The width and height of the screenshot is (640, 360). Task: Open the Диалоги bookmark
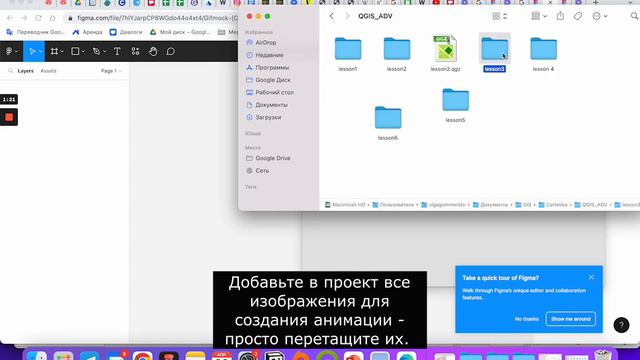click(x=126, y=32)
